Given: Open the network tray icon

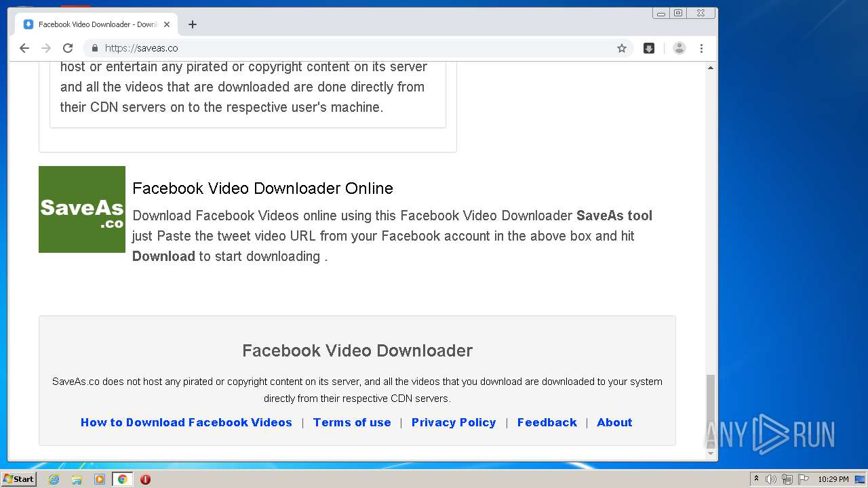Looking at the screenshot, I should (x=787, y=479).
